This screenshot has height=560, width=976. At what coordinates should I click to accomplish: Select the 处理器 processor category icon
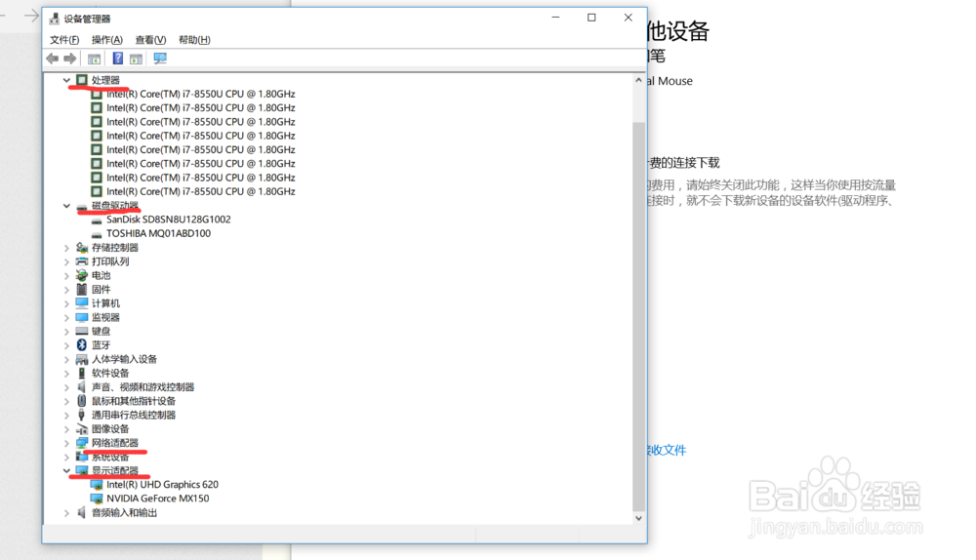tap(82, 80)
